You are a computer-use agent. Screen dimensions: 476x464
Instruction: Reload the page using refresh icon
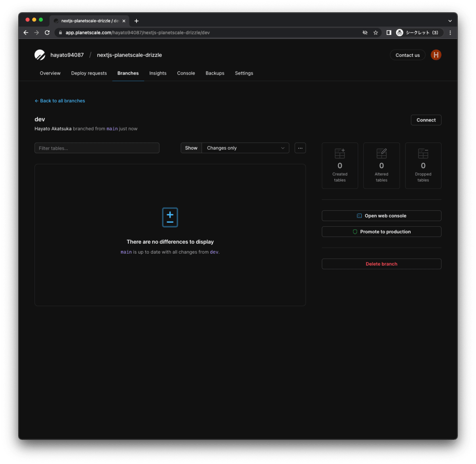tap(47, 33)
